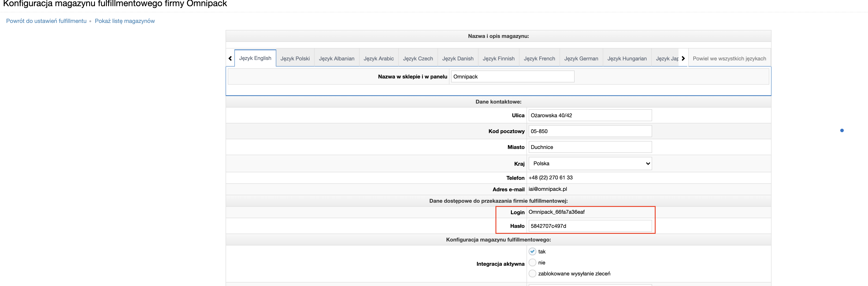Select the Język Danish tab

458,59
